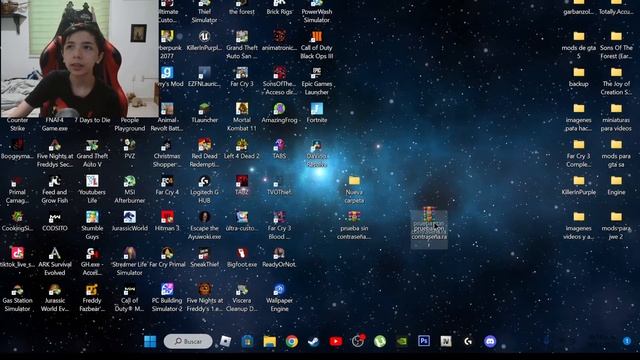The image size is (640, 360).
Task: Open Steam from the taskbar
Action: tap(313, 341)
